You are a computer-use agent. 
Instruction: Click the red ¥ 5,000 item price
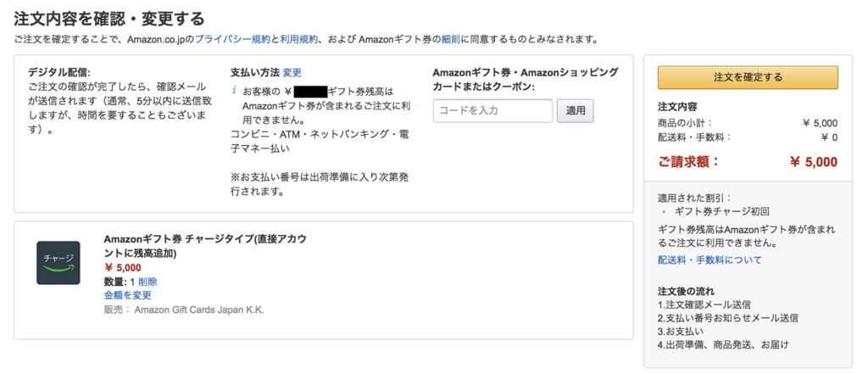click(x=122, y=268)
